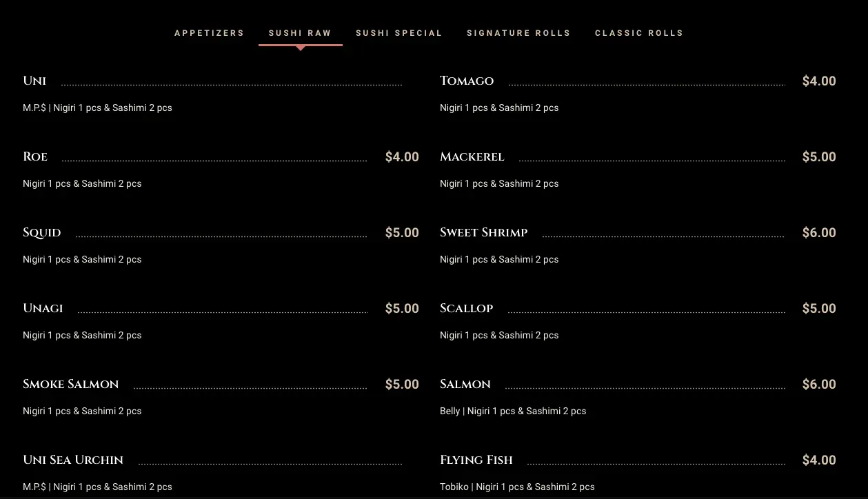Click the Mackerel item title
868x499 pixels.
(472, 156)
